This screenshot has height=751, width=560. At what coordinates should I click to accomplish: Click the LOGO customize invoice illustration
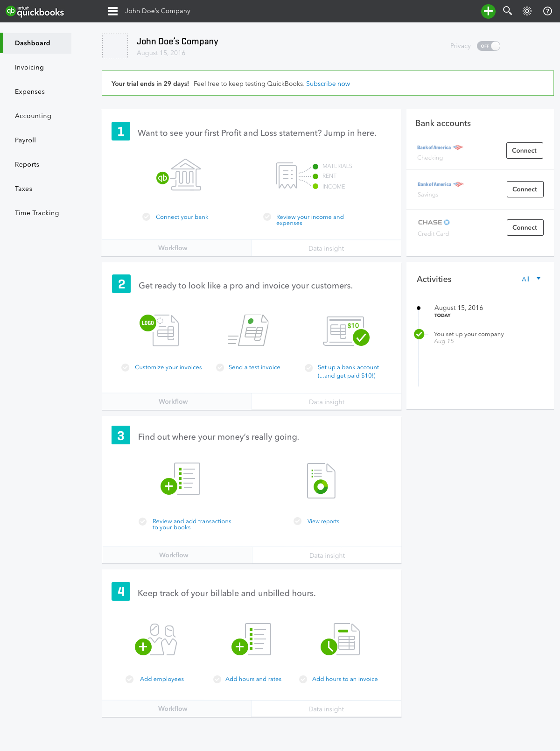160,330
